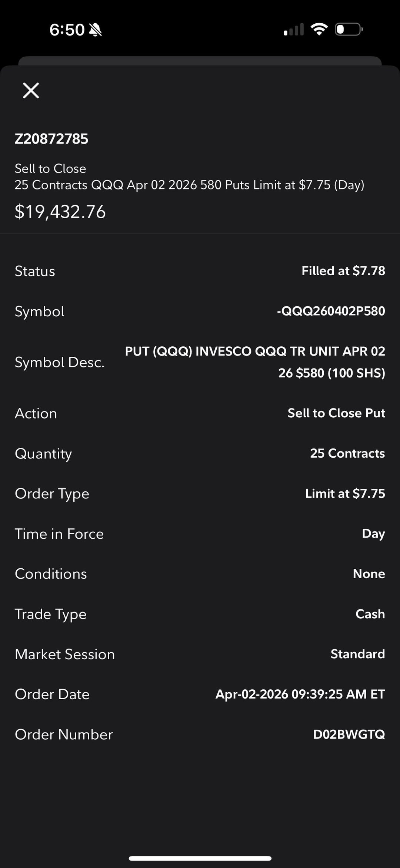
Task: Tap the 25 Contracts quantity value
Action: click(x=347, y=453)
